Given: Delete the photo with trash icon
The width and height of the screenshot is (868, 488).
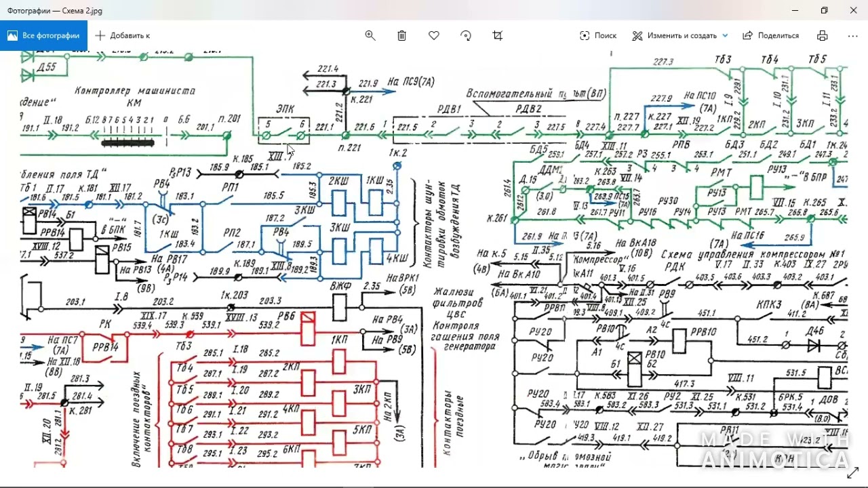Looking at the screenshot, I should coord(402,35).
